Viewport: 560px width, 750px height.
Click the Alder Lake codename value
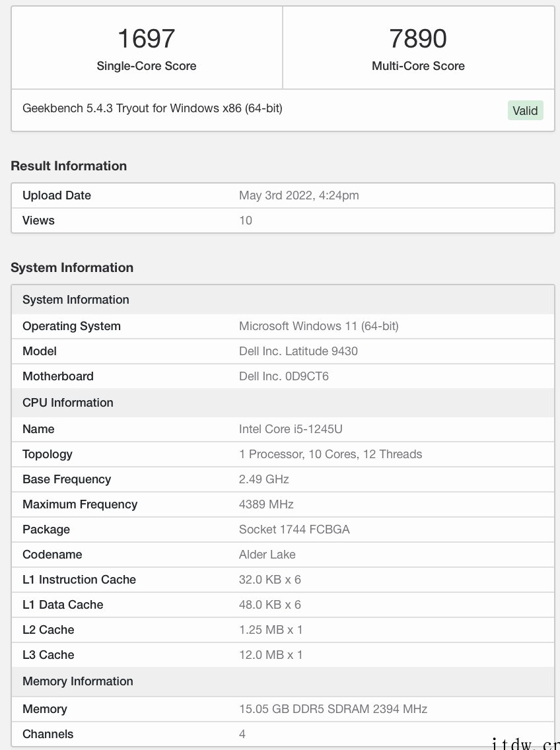(267, 555)
